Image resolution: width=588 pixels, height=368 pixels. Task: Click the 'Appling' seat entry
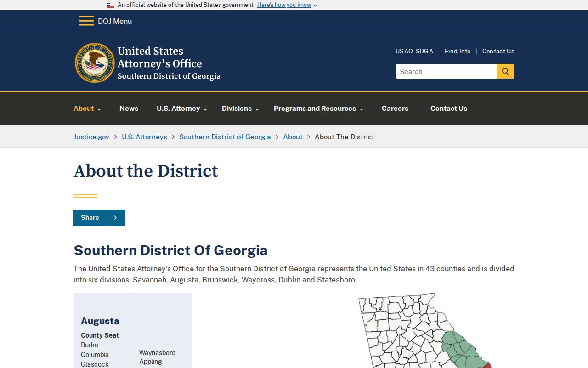pos(151,362)
